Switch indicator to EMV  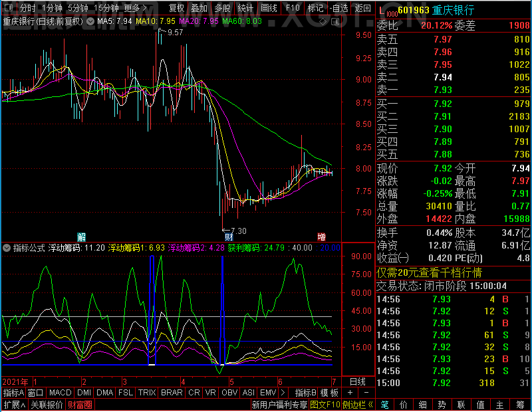click(268, 393)
